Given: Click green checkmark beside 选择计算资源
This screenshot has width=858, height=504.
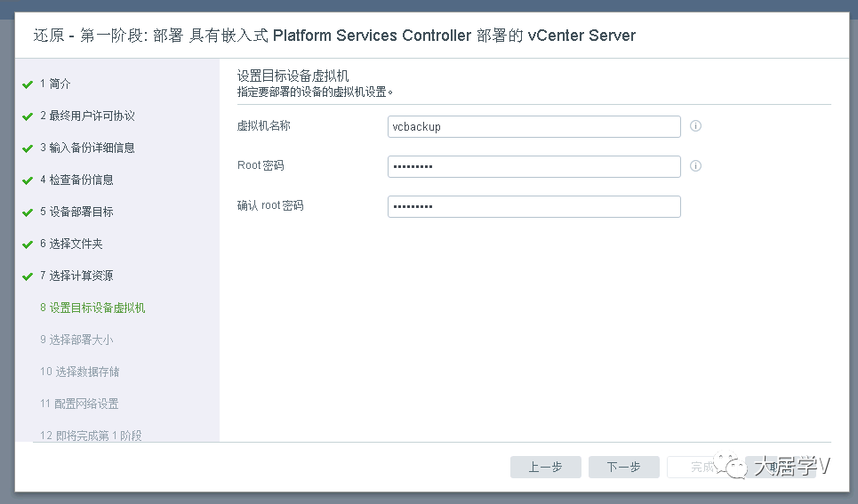Looking at the screenshot, I should (28, 276).
